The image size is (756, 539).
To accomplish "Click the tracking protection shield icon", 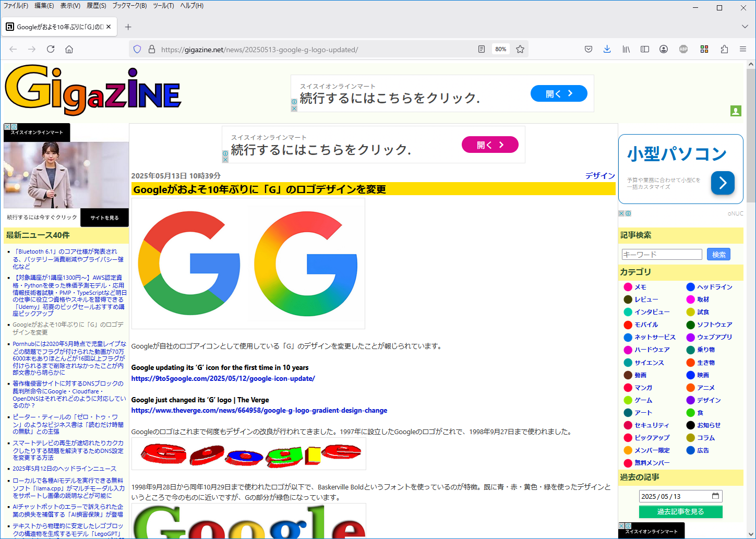I will click(137, 49).
